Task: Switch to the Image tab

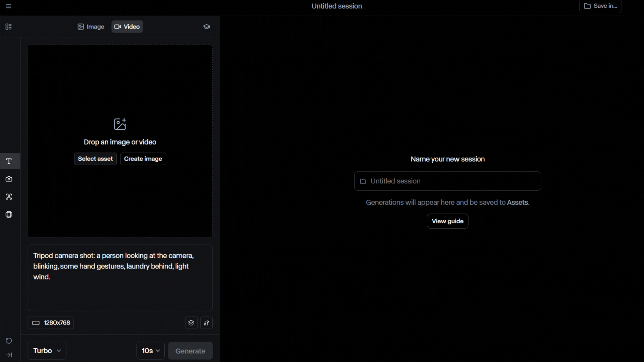Action: pos(91,27)
